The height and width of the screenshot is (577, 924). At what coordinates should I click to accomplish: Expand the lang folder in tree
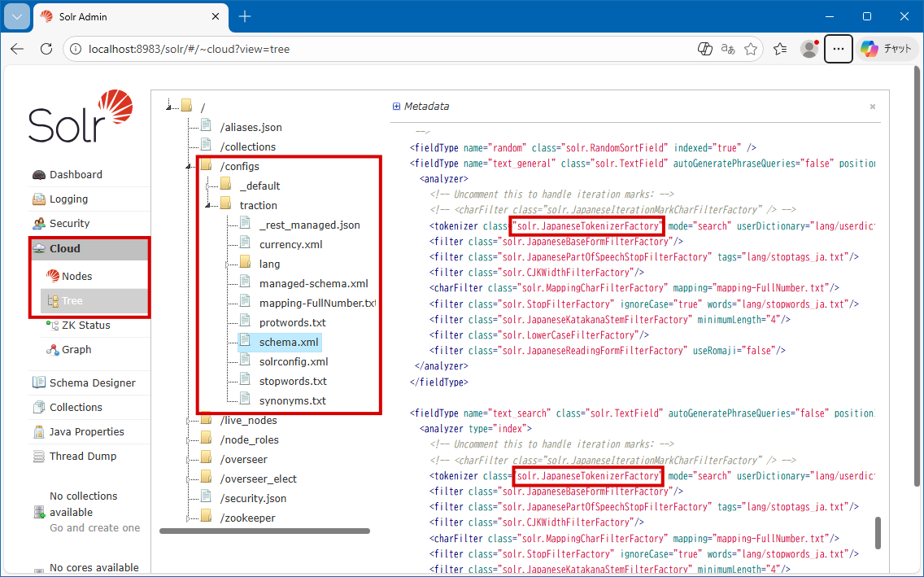click(x=228, y=264)
